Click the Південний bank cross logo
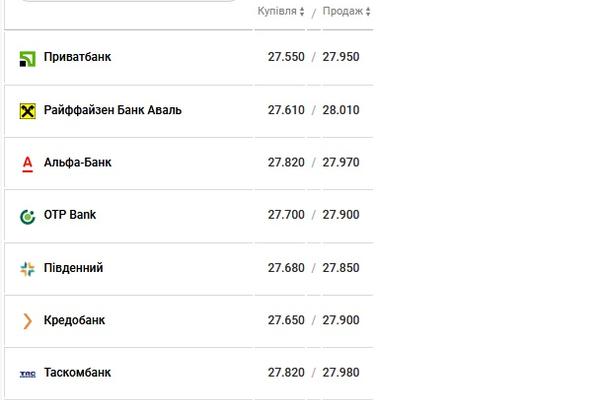600x400 pixels. [28, 269]
